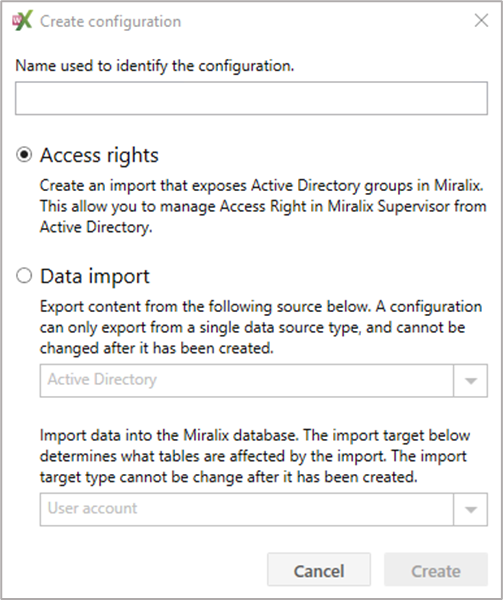Click "Name used to identify the configuration." label

click(x=155, y=66)
